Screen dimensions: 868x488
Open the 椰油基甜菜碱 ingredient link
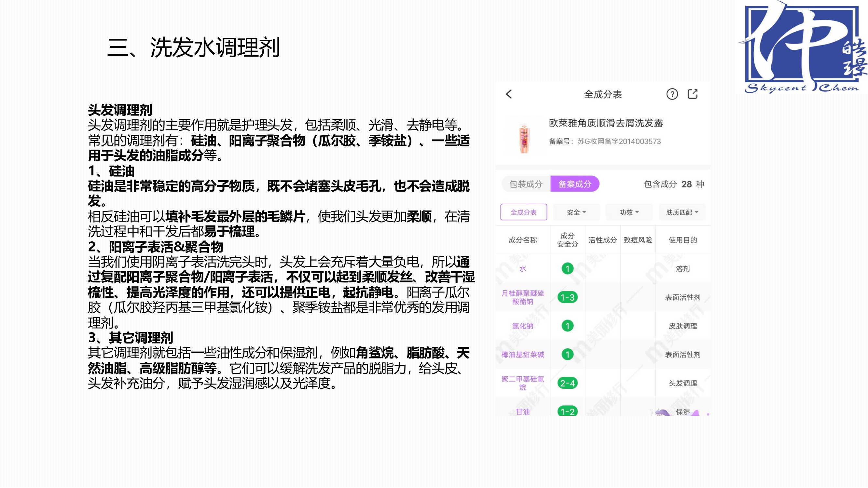click(x=523, y=354)
